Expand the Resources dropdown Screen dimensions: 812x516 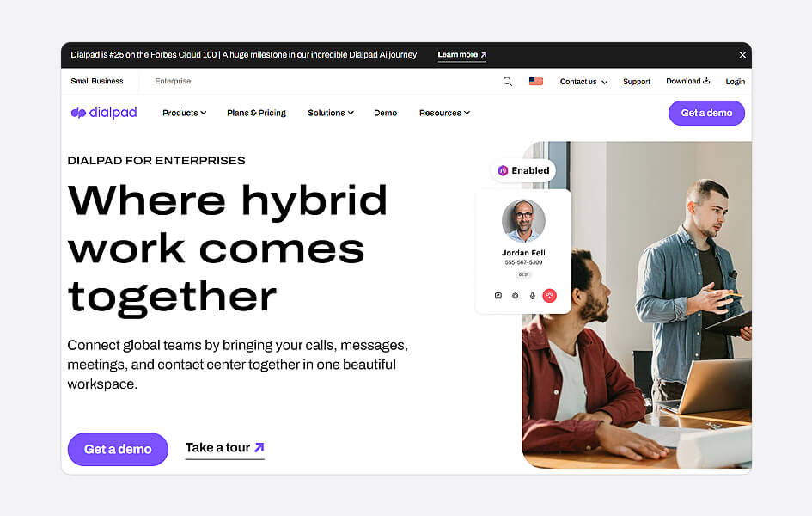(444, 113)
